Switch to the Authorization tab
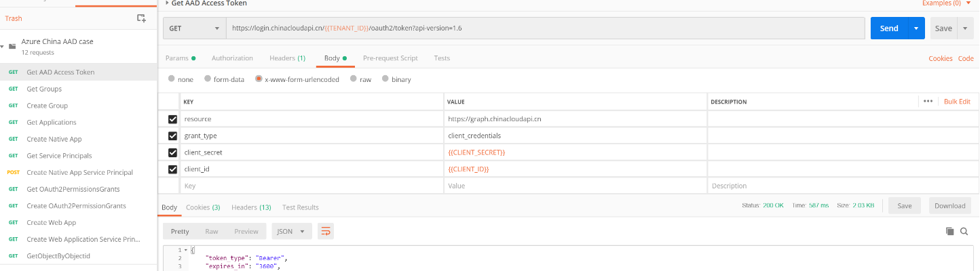The width and height of the screenshot is (980, 271). click(x=232, y=58)
